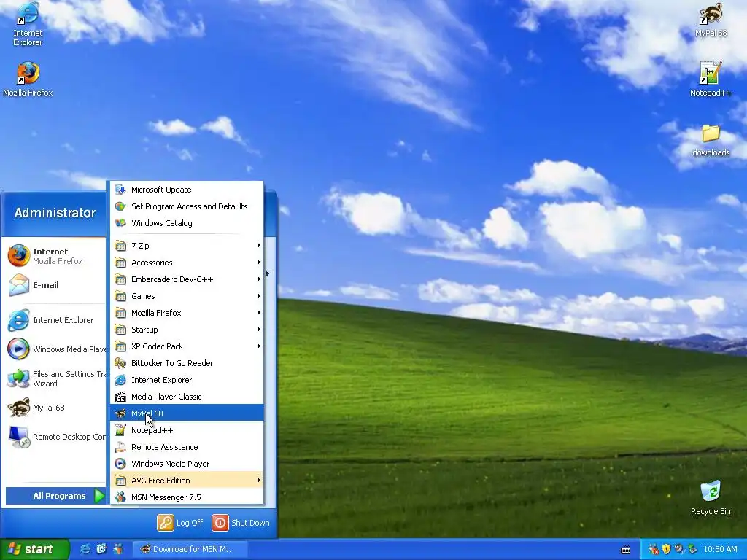Expand the XP Codec Pack folder
This screenshot has width=747, height=560.
187,346
